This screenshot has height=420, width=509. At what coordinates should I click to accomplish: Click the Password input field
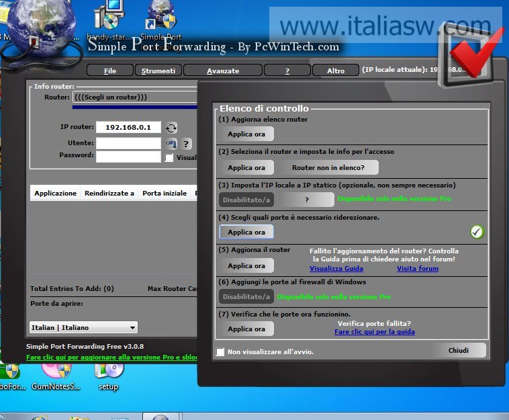click(128, 157)
